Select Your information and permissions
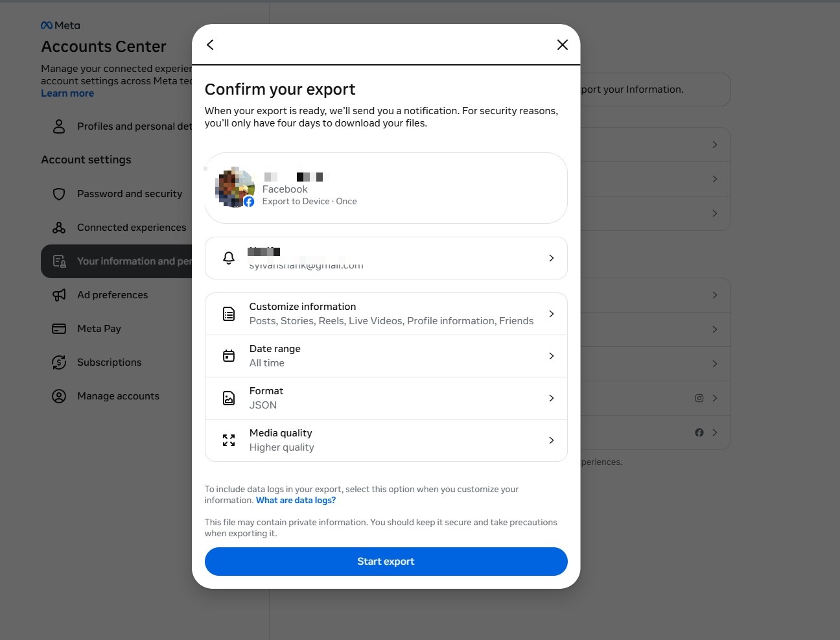Viewport: 840px width, 640px height. point(117,261)
